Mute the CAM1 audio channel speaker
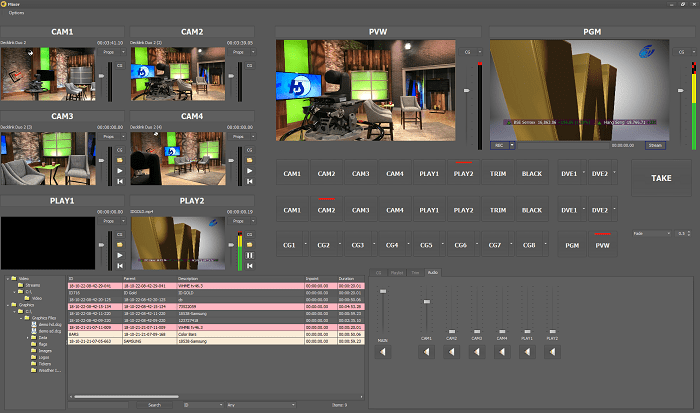This screenshot has height=413, width=700. [426, 352]
